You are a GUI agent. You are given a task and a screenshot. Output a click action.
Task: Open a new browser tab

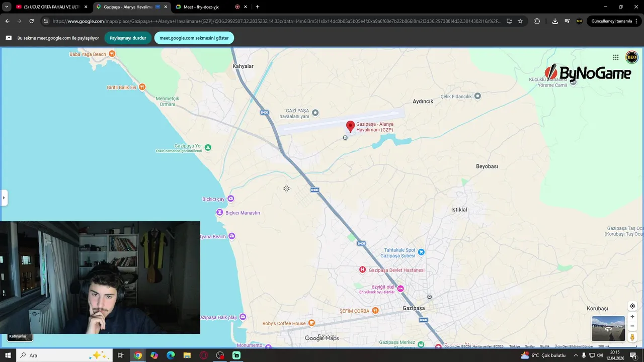pyautogui.click(x=258, y=7)
